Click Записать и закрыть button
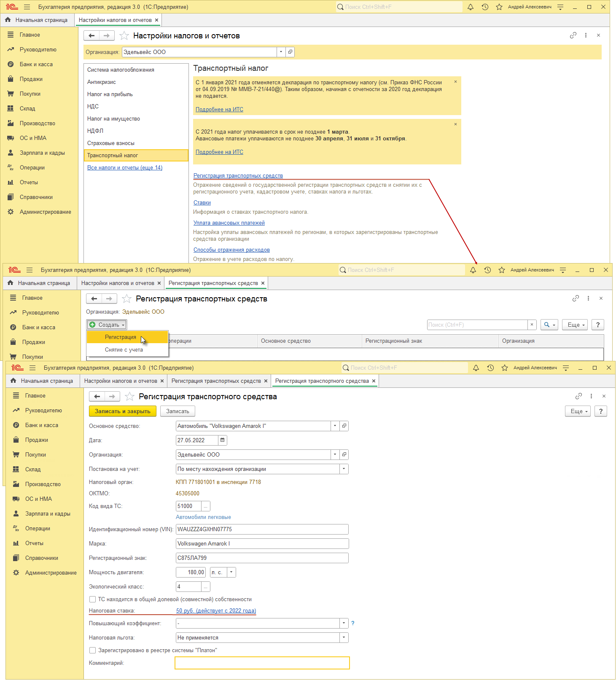 (x=123, y=411)
